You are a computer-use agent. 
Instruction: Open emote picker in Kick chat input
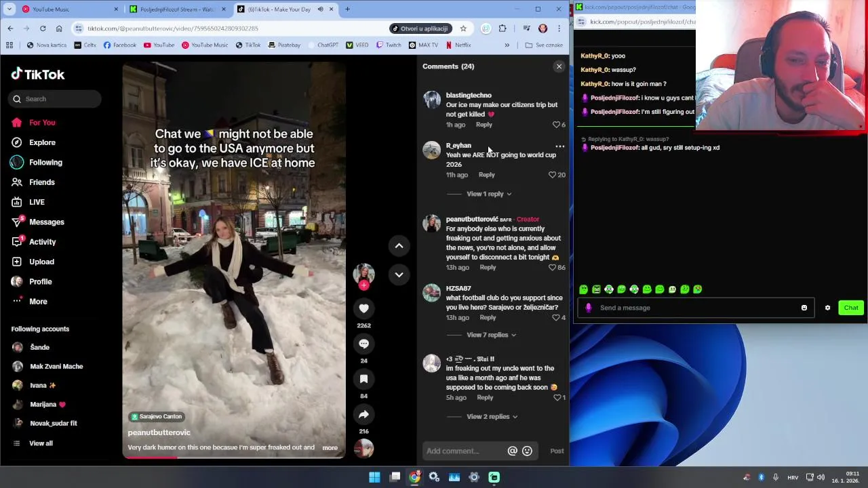804,308
